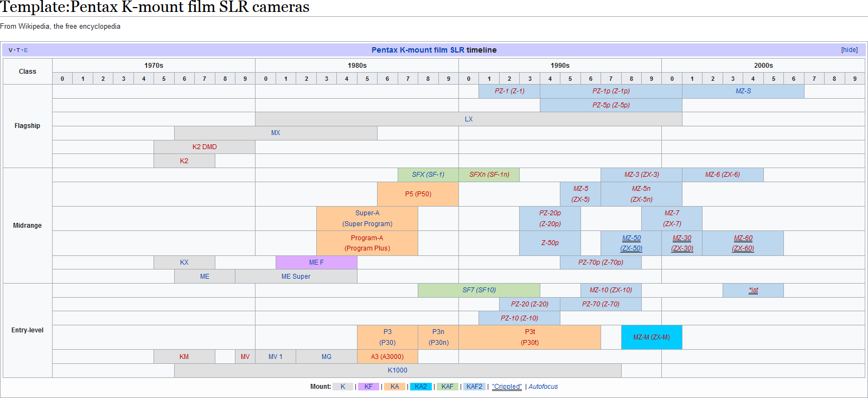Open the SF7 (SF10) link
The height and width of the screenshot is (398, 868).
pos(479,290)
